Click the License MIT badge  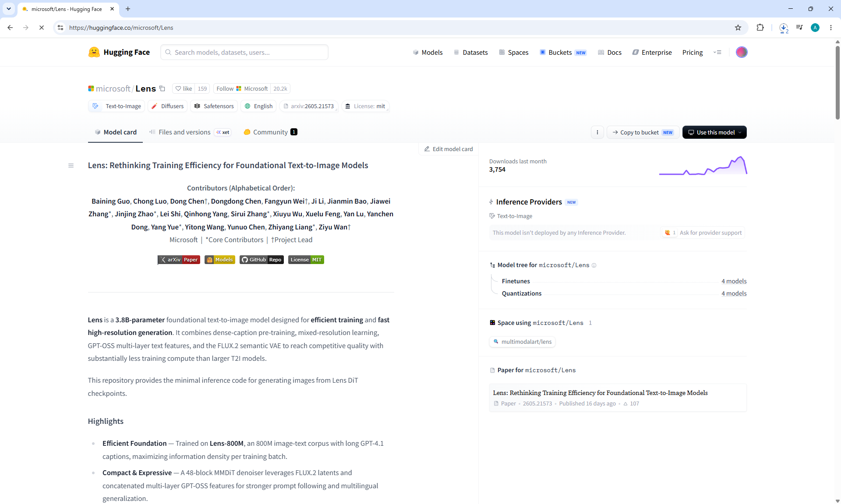[x=306, y=260]
